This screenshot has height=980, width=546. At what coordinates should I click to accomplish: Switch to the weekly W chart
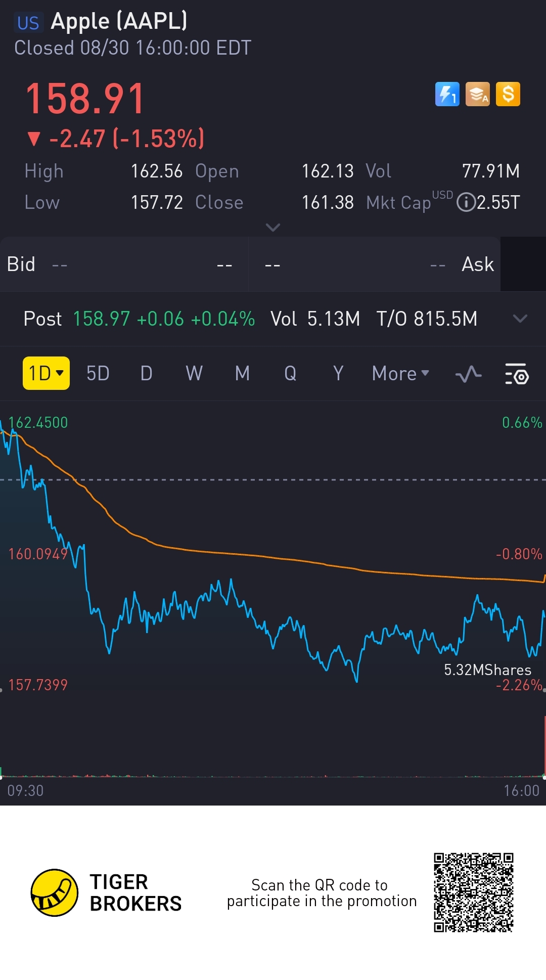coord(194,374)
